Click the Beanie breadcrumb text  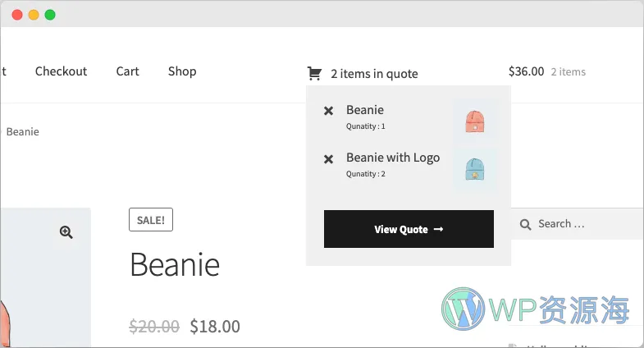pos(23,132)
